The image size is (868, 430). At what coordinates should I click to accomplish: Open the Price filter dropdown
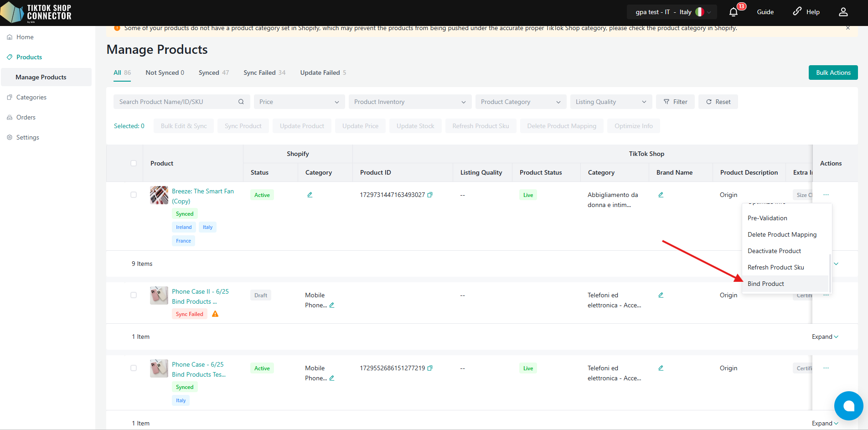coord(299,102)
